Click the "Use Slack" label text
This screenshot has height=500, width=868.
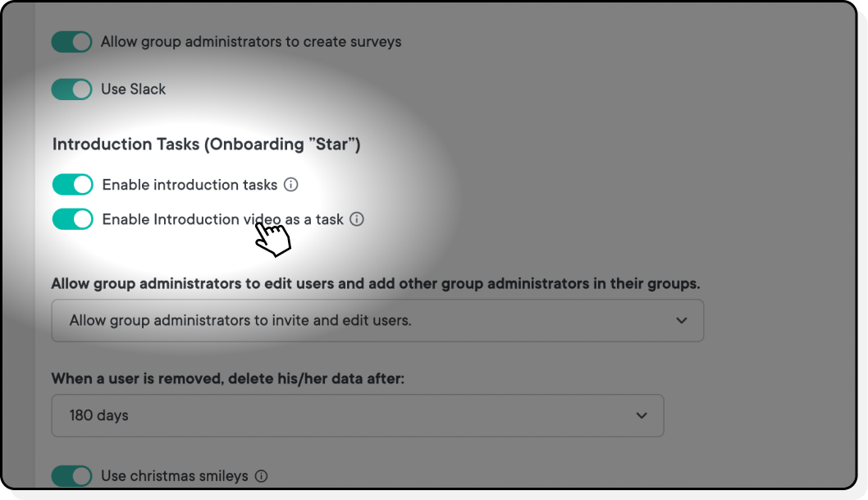[x=133, y=89]
